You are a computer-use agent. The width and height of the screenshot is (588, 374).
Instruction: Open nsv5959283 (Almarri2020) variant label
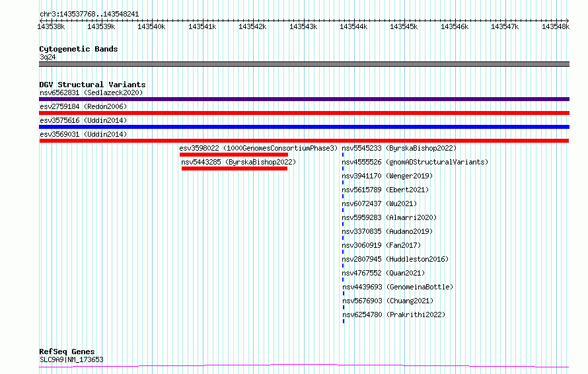(x=389, y=217)
